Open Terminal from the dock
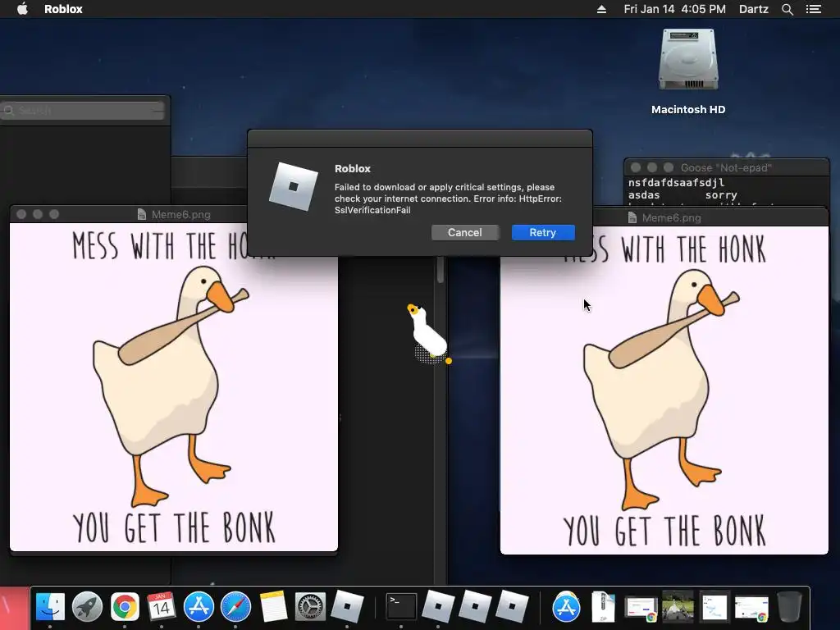 pos(401,607)
